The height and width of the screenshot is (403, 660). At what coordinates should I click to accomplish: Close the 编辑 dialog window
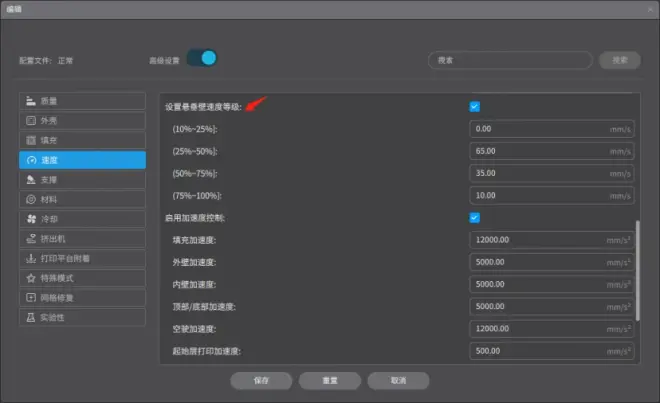tap(650, 9)
